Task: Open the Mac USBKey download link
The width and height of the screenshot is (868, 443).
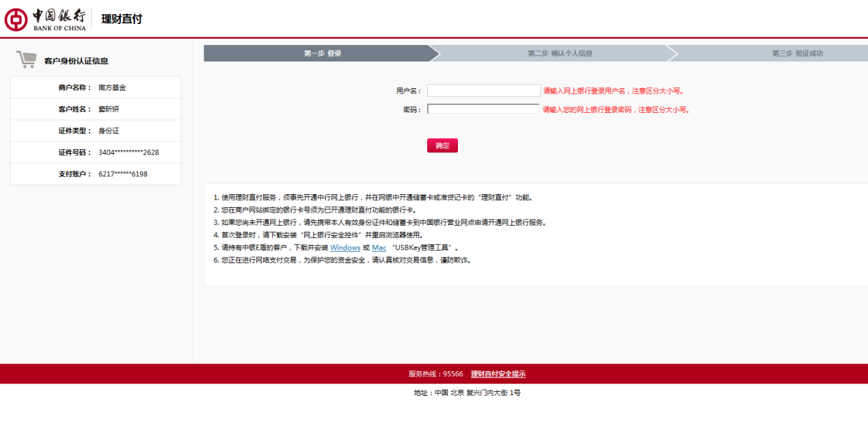Action: point(379,247)
